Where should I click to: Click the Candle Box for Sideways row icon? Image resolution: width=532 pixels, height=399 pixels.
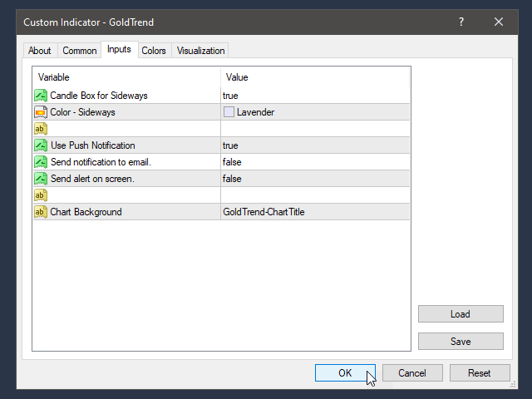coord(41,96)
